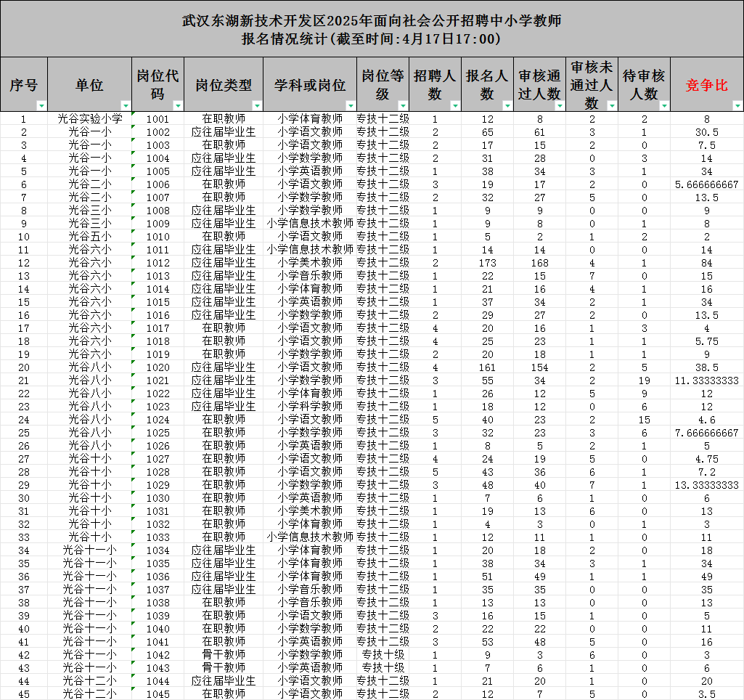Select position code cell 1029
Screen dimensions: 744x700
[158, 484]
